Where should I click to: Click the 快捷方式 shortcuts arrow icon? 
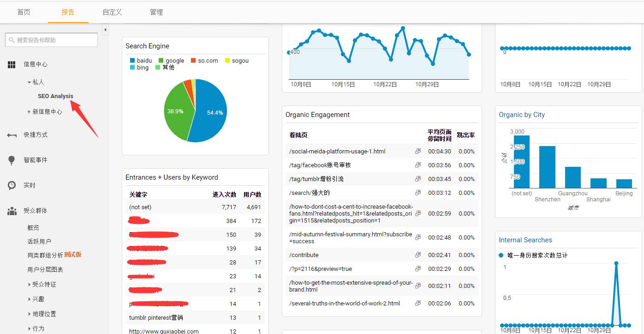12,135
